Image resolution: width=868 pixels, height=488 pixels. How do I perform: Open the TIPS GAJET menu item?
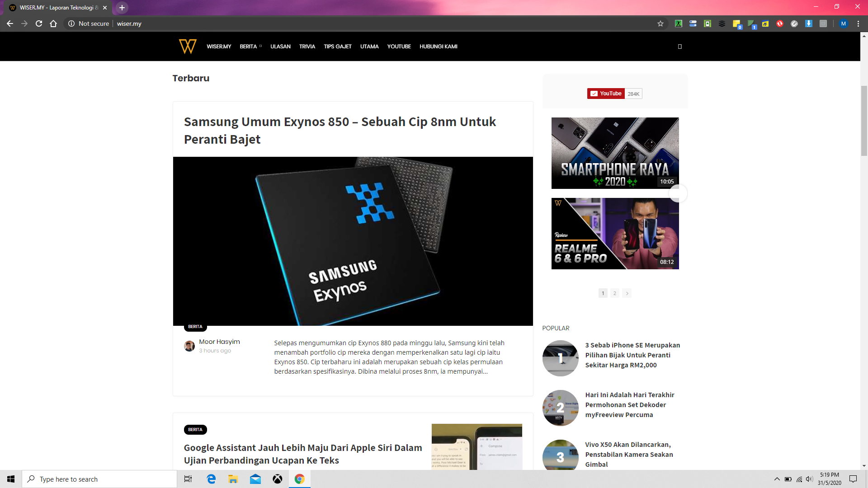click(337, 47)
